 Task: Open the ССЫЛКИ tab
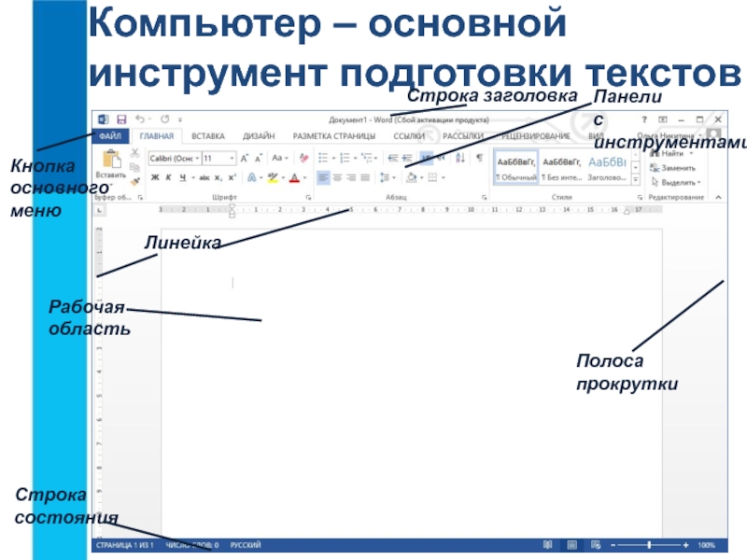coord(409,136)
